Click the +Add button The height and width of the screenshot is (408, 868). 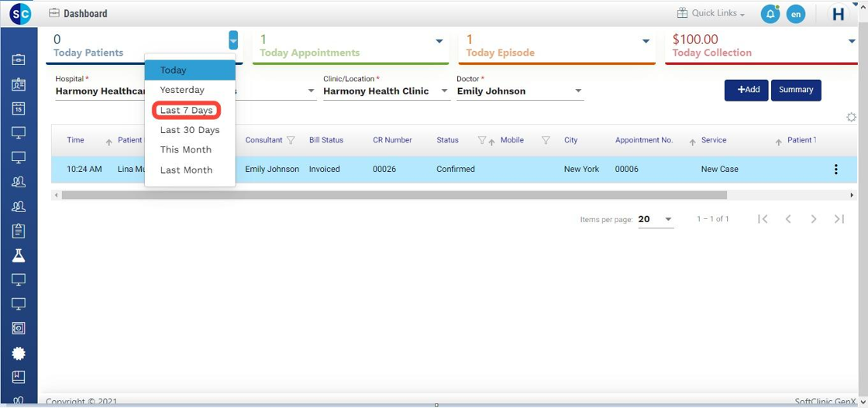[x=747, y=90]
